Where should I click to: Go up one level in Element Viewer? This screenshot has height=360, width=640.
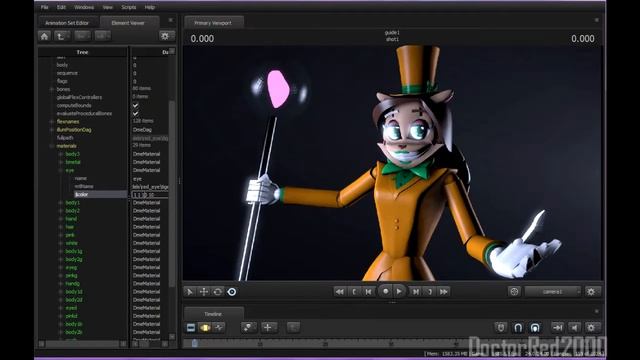[x=61, y=36]
